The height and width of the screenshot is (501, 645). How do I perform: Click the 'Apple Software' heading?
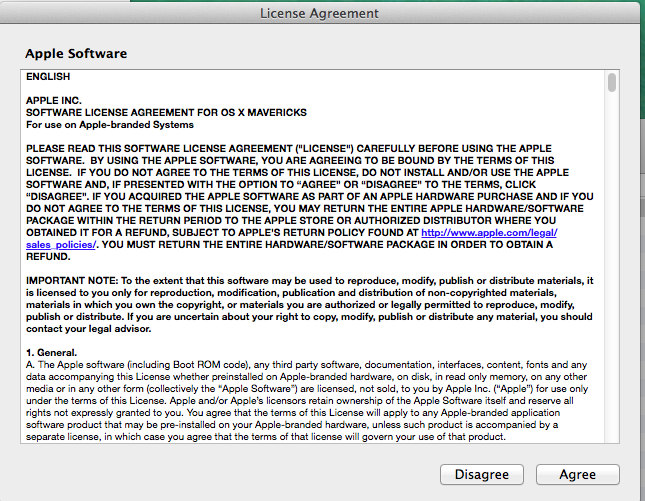point(76,53)
